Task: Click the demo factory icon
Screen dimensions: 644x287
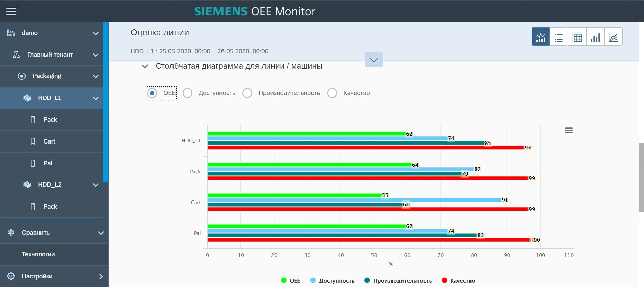Action: click(x=11, y=33)
